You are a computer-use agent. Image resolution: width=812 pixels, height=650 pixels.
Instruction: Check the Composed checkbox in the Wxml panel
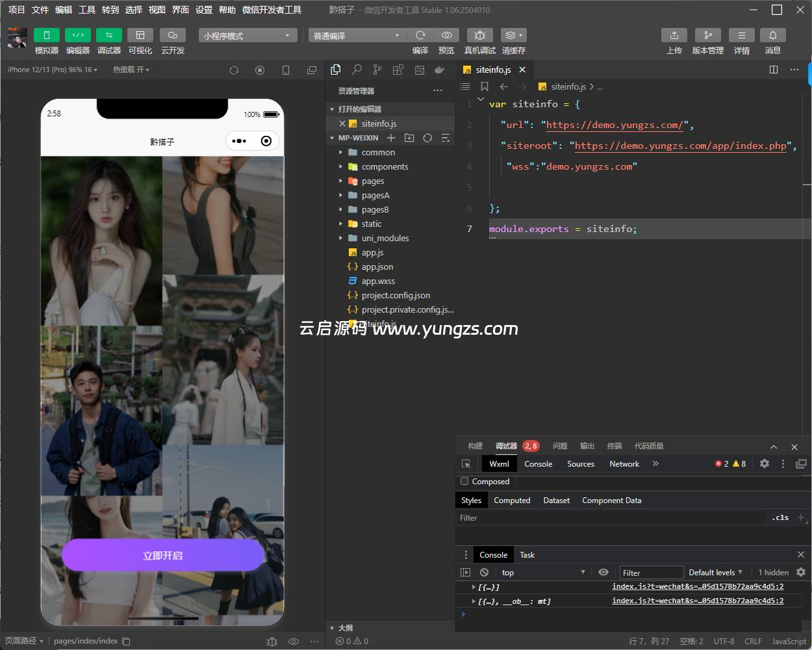pos(463,481)
